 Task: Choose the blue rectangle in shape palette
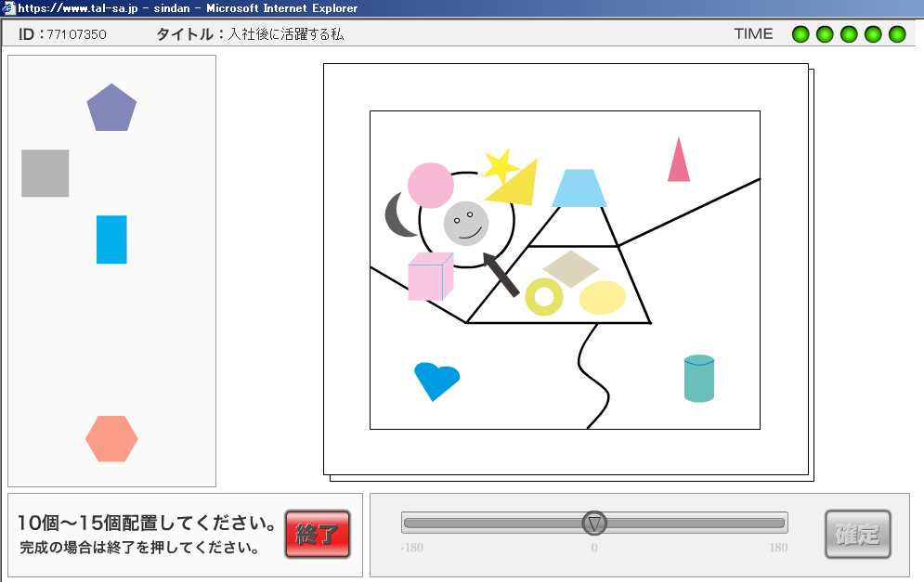point(111,239)
